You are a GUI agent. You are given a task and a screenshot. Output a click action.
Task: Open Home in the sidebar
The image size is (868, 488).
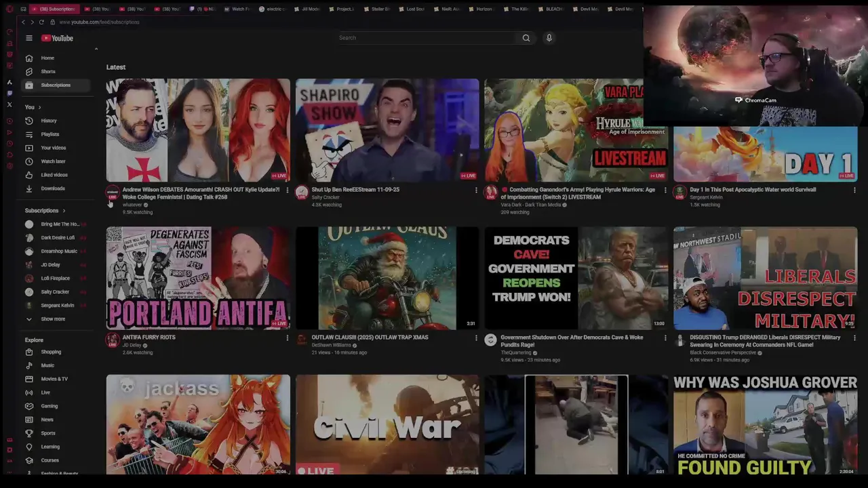coord(57,58)
